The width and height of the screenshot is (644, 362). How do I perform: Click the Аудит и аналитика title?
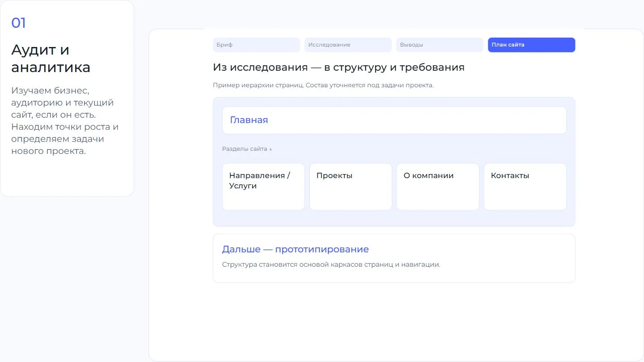(51, 59)
